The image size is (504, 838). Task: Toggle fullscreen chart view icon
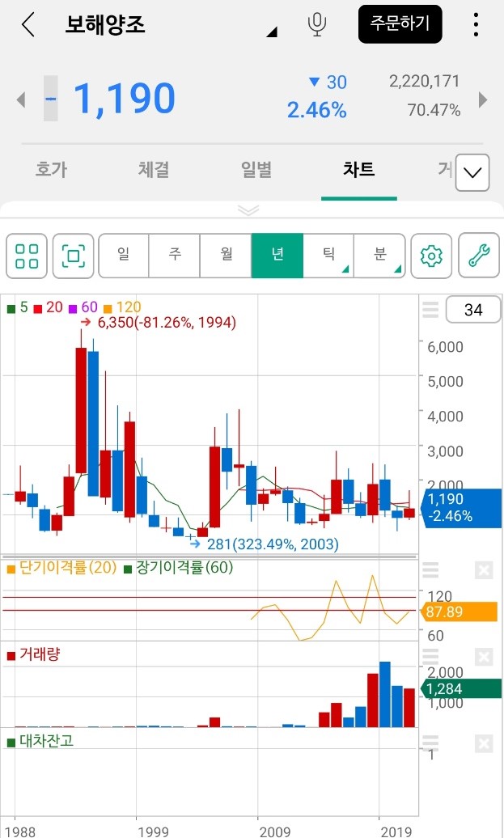[x=74, y=256]
